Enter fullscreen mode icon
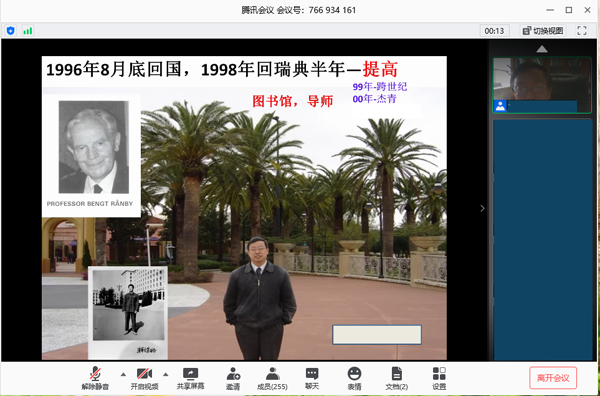Viewport: 600px width, 396px height. tap(582, 31)
